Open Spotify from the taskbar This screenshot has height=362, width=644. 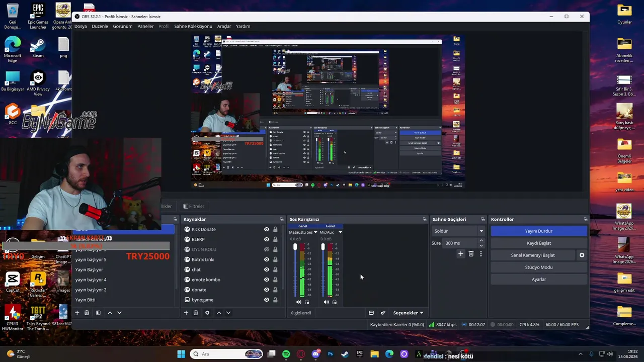(286, 354)
